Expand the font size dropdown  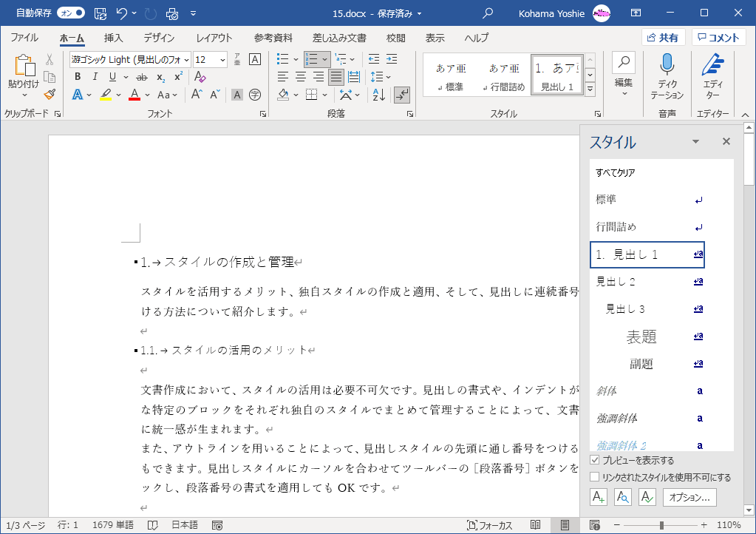click(222, 60)
